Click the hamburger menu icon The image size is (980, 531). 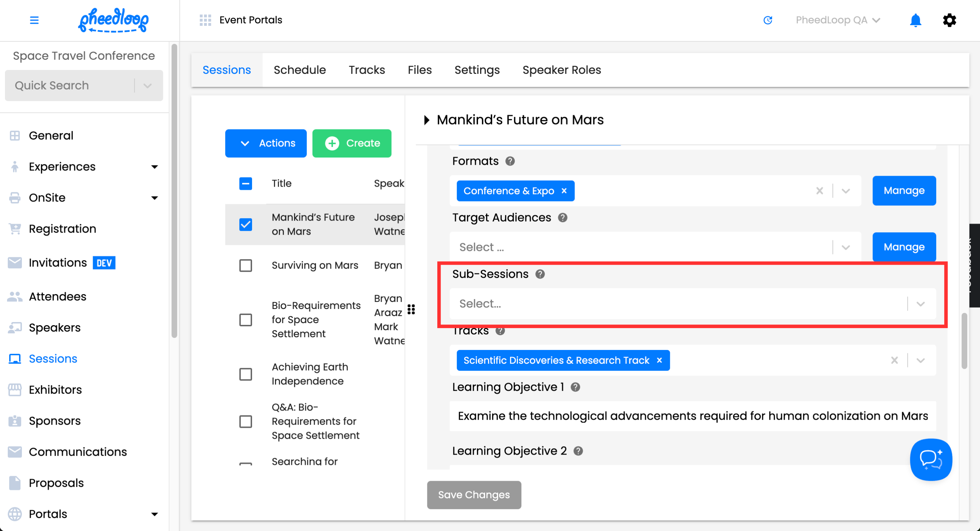coord(34,20)
